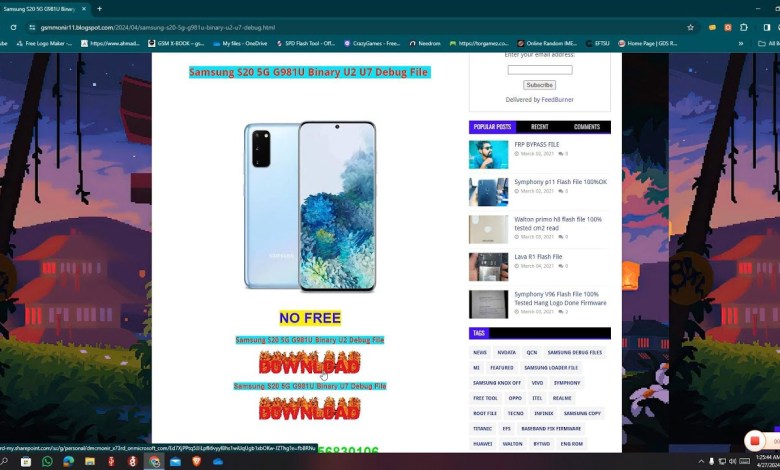
Task: Select the NEWS tag
Action: pyautogui.click(x=480, y=353)
